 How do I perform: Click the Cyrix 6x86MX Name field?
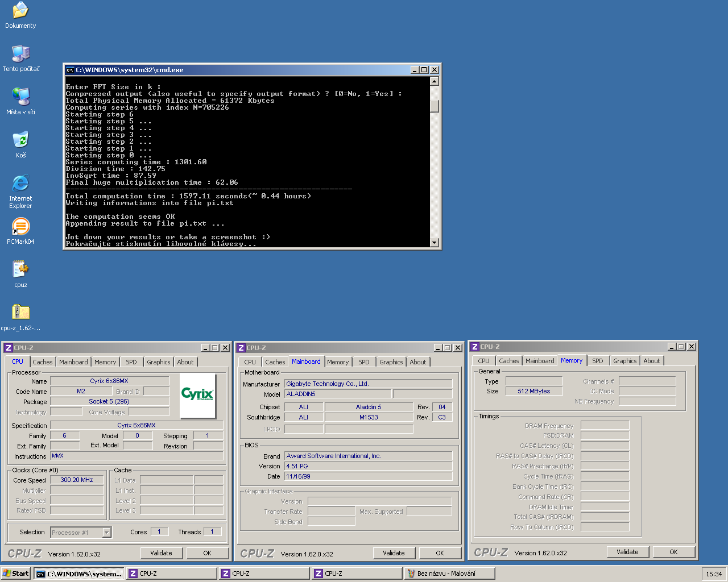(110, 381)
